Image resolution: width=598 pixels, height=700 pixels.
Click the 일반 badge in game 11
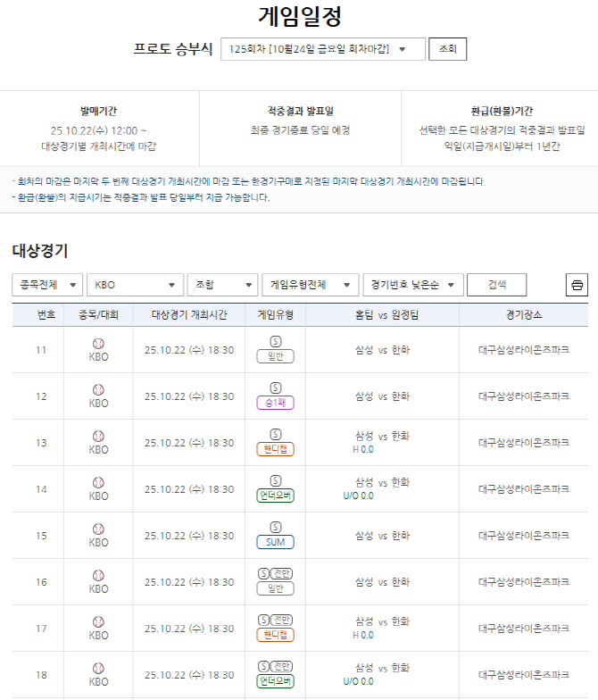[x=275, y=356]
